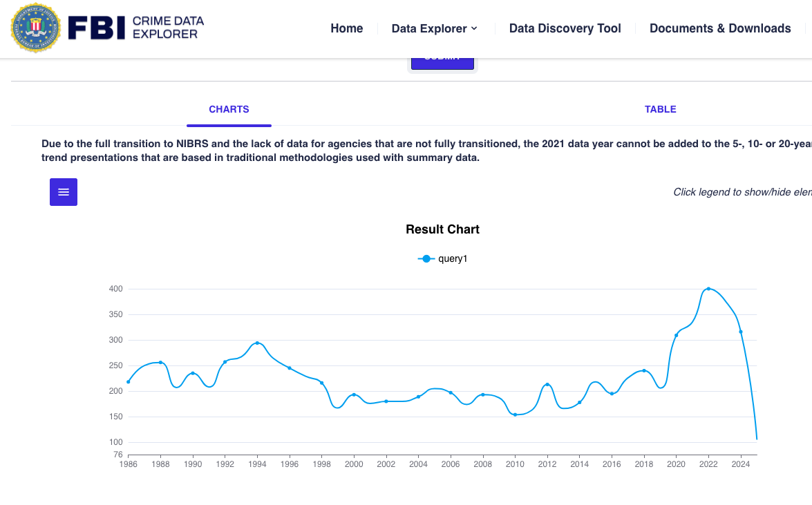This screenshot has width=812, height=505.
Task: Open the Data Discovery Tool page
Action: (565, 28)
